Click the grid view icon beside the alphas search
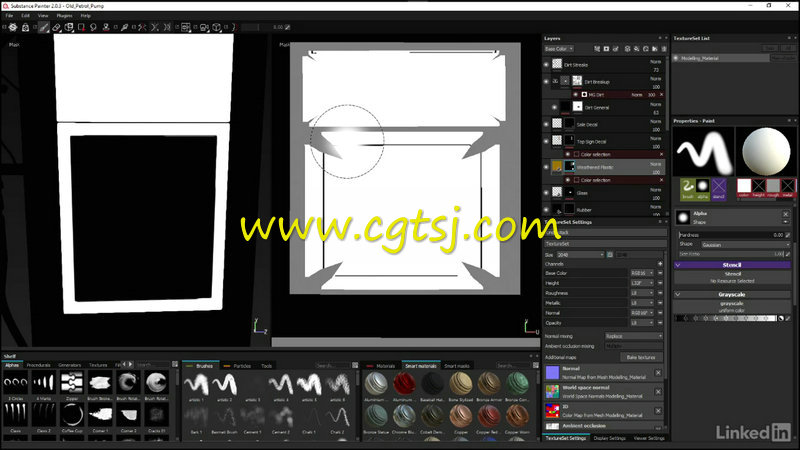800x450 pixels. click(175, 364)
